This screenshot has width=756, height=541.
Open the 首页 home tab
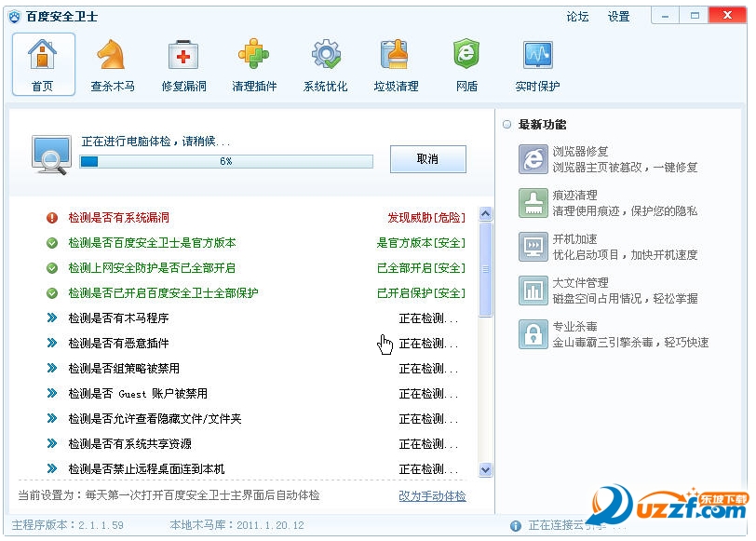point(44,64)
